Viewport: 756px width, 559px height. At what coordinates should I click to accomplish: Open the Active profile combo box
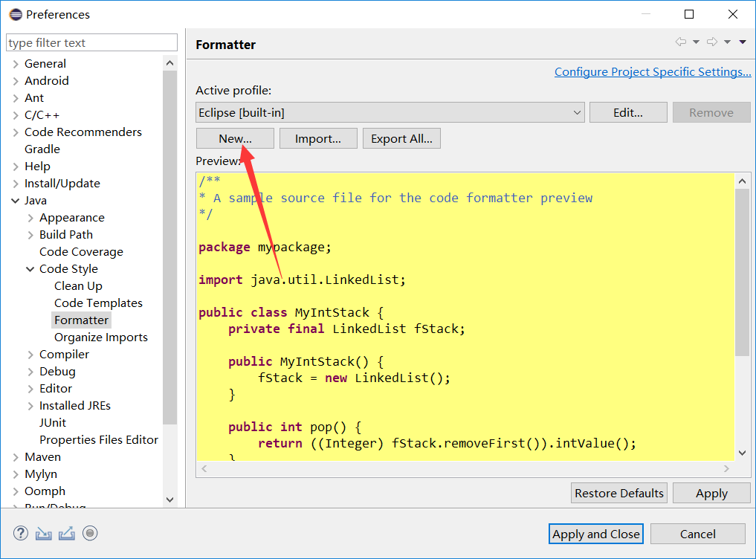click(x=390, y=112)
